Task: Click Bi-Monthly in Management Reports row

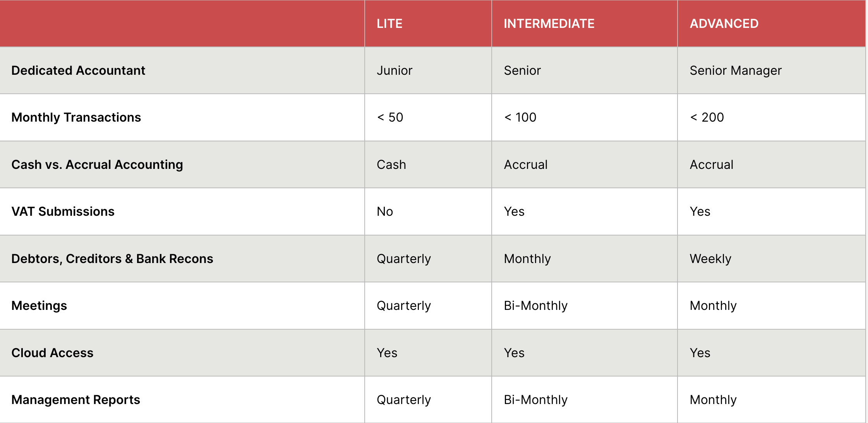Action: (x=536, y=400)
